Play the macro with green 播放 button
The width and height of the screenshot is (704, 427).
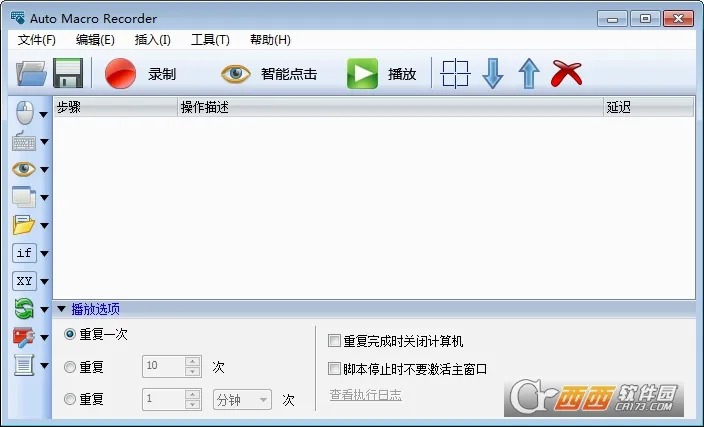click(382, 74)
